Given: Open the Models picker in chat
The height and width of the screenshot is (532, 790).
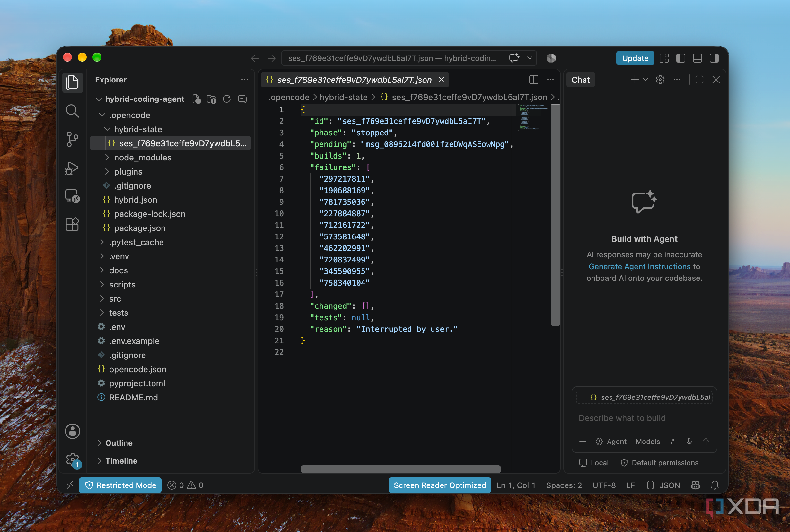Looking at the screenshot, I should (x=648, y=442).
